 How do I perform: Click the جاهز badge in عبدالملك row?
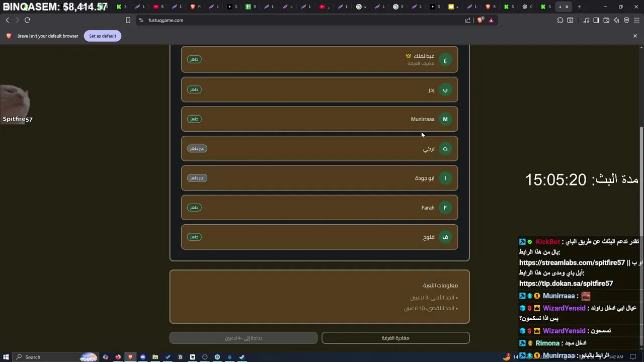pyautogui.click(x=194, y=59)
